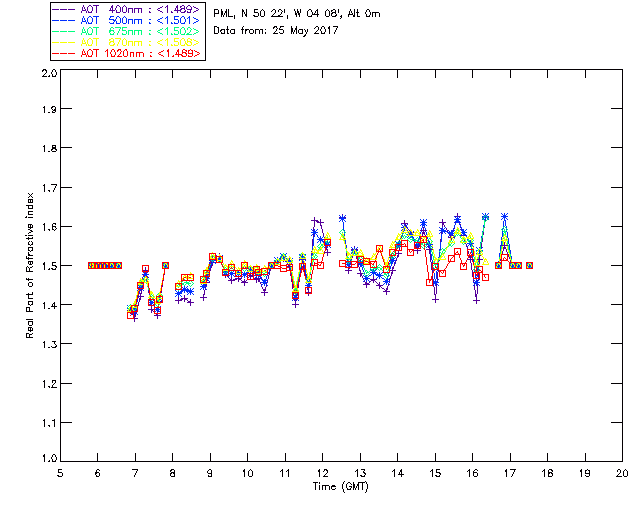The height and width of the screenshot is (512, 640).
Task: Click the x-axis hour label 20
Action: 622,473
